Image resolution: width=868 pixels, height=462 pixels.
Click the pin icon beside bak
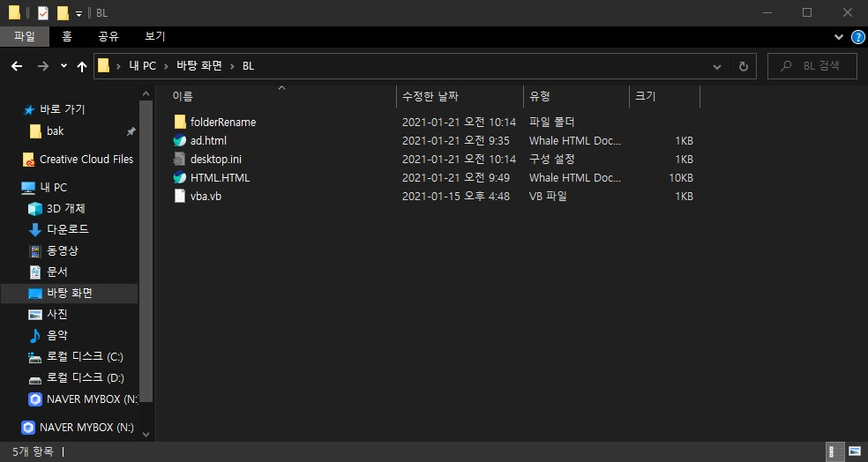[131, 131]
